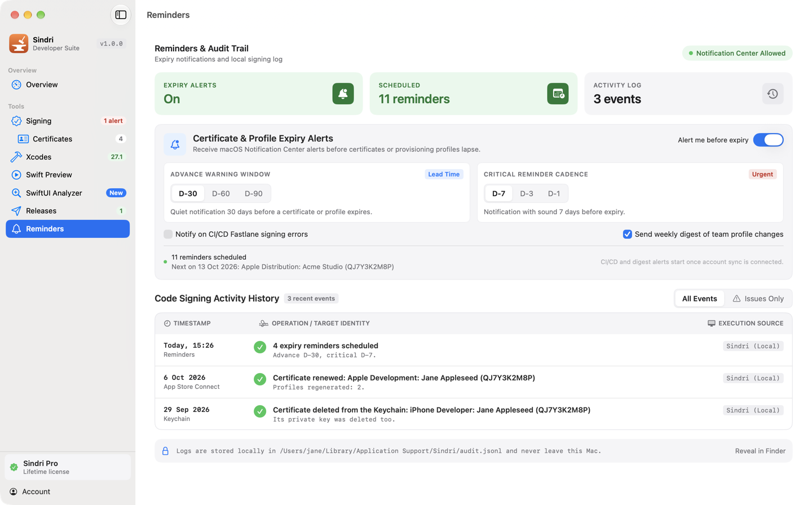Viewport: 812px width, 505px height.
Task: Open the SwiftUI Analyzer
Action: [68, 193]
